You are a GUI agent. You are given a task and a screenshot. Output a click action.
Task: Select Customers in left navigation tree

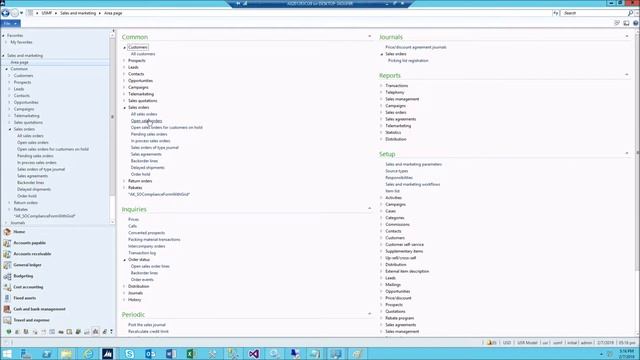pyautogui.click(x=23, y=76)
